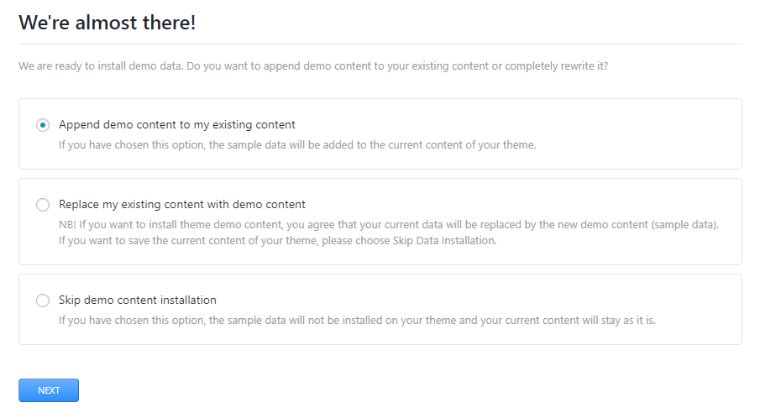The image size is (760, 418).
Task: Click the 'NB!' warning line under Replace
Action: 388,224
